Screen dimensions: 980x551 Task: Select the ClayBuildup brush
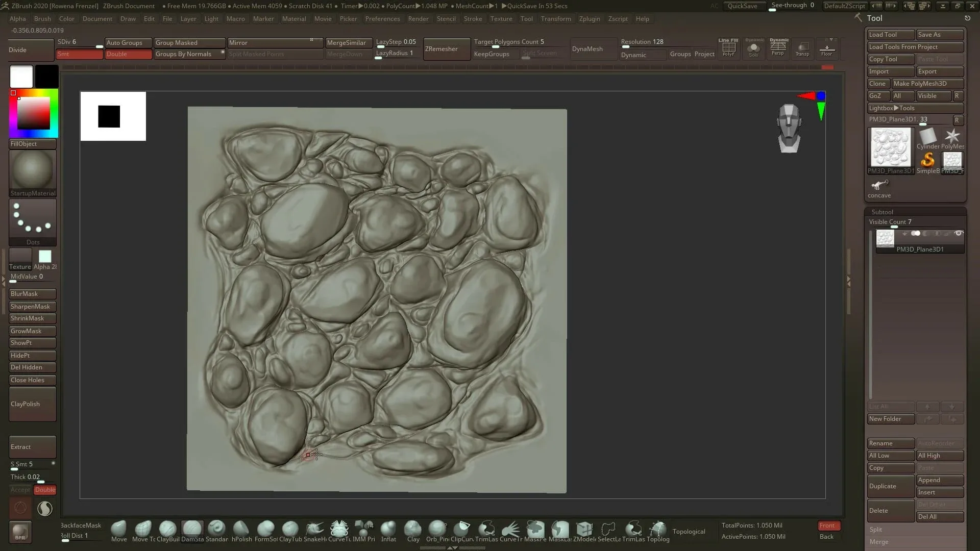coord(168,528)
